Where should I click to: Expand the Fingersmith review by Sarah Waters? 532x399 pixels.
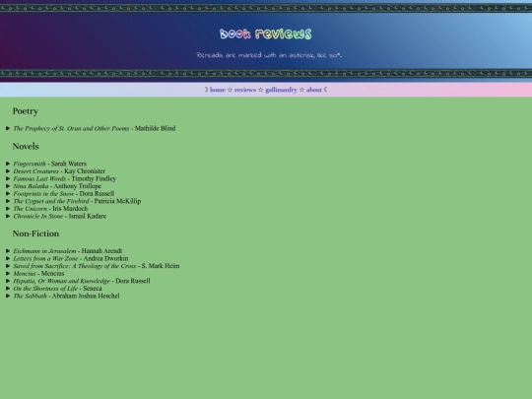tap(46, 164)
